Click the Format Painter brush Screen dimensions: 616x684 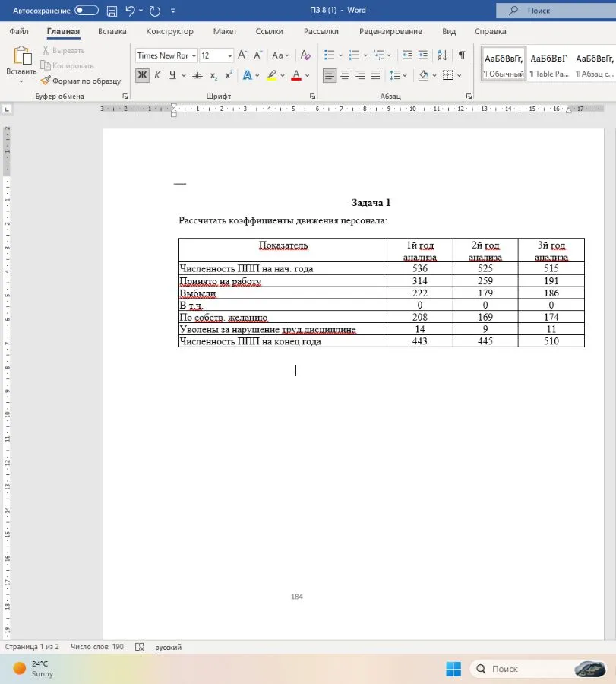tap(46, 81)
